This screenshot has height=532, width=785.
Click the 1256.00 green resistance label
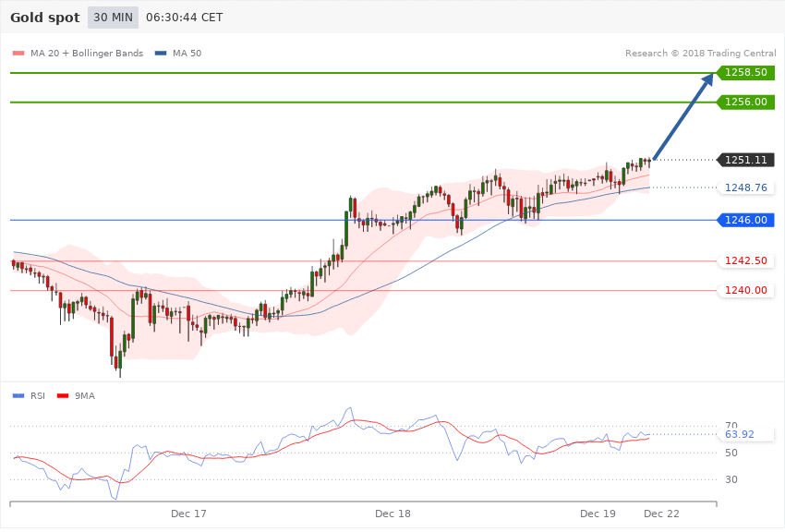tap(746, 103)
